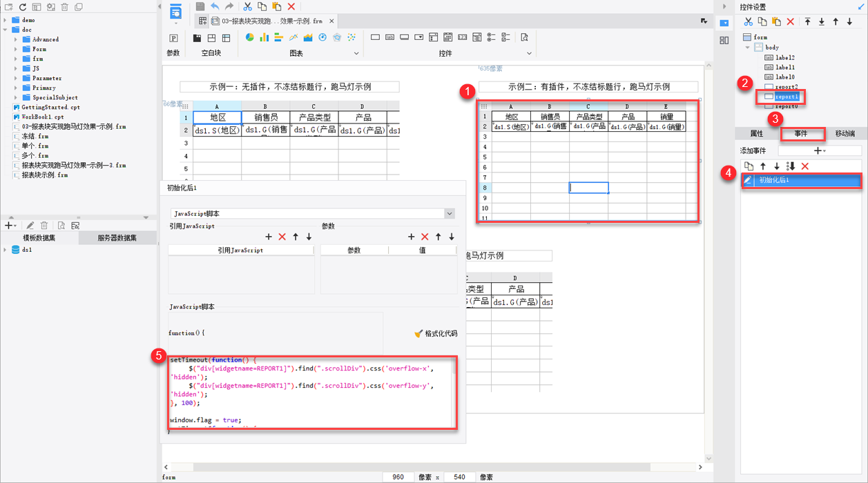This screenshot has height=483, width=868.
Task: Click the trash icon in file tree toolbar
Action: (x=65, y=7)
